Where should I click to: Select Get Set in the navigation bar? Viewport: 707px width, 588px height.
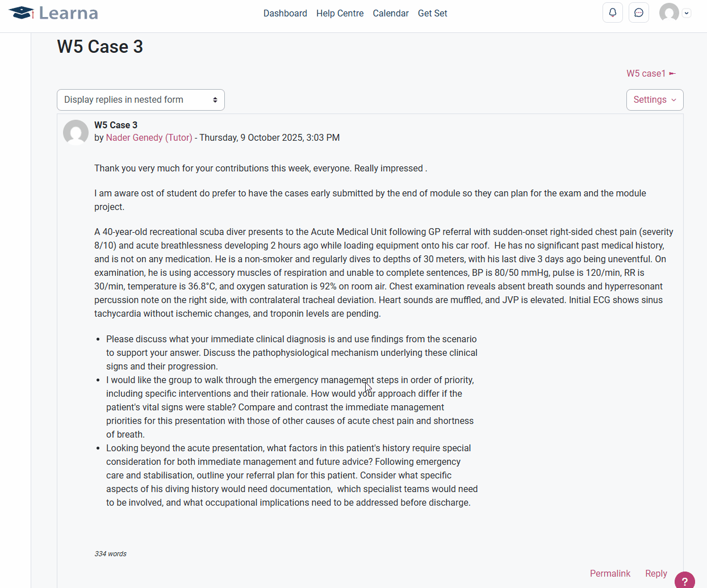(x=433, y=13)
